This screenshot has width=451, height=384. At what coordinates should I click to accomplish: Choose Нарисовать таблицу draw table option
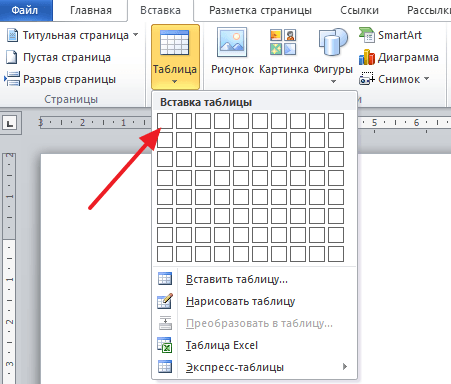click(x=240, y=301)
